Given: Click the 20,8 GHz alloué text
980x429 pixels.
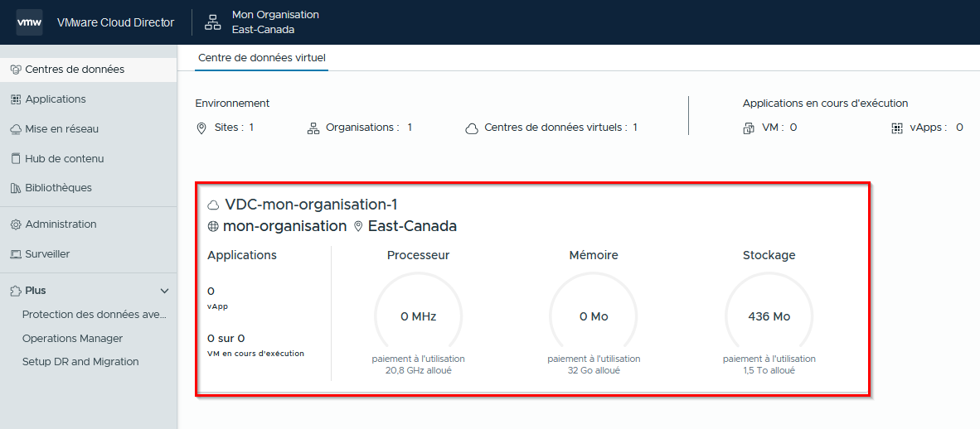Looking at the screenshot, I should [419, 370].
